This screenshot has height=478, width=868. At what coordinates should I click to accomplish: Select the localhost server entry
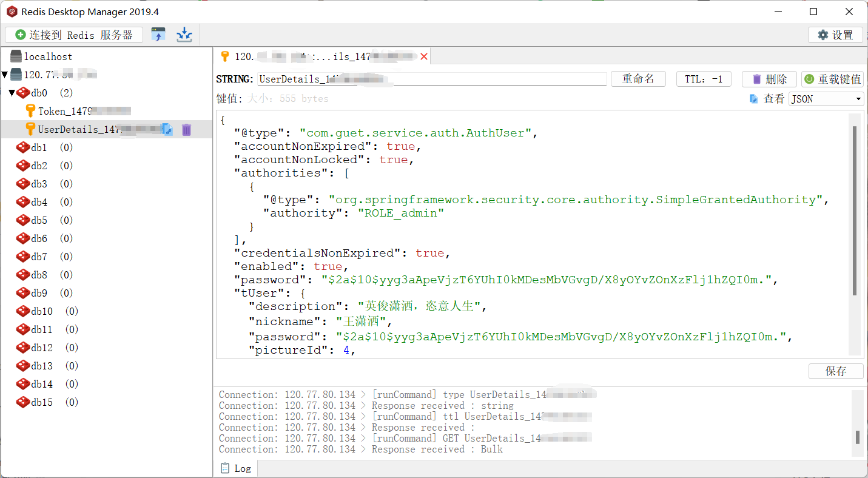pyautogui.click(x=48, y=56)
